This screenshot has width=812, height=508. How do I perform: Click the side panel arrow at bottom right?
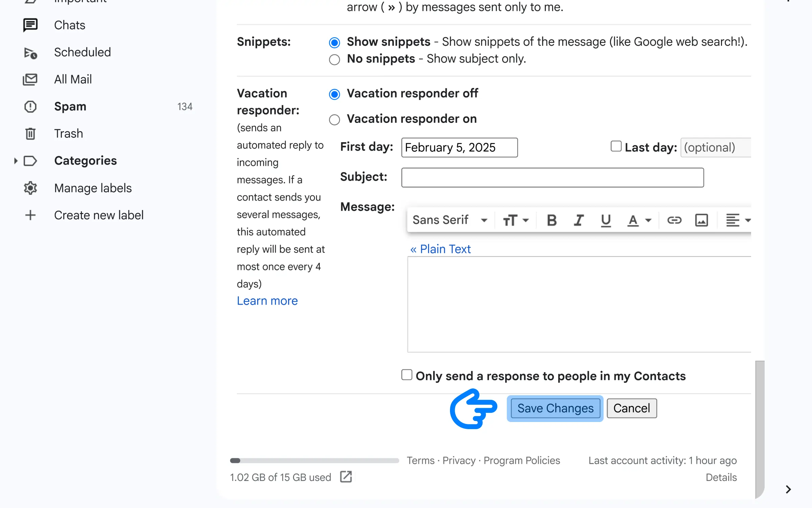pyautogui.click(x=788, y=489)
